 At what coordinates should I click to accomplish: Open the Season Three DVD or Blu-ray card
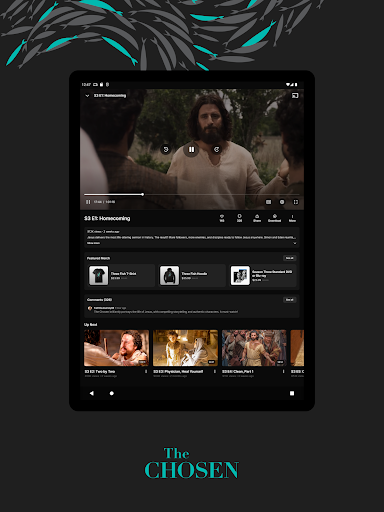tap(263, 275)
